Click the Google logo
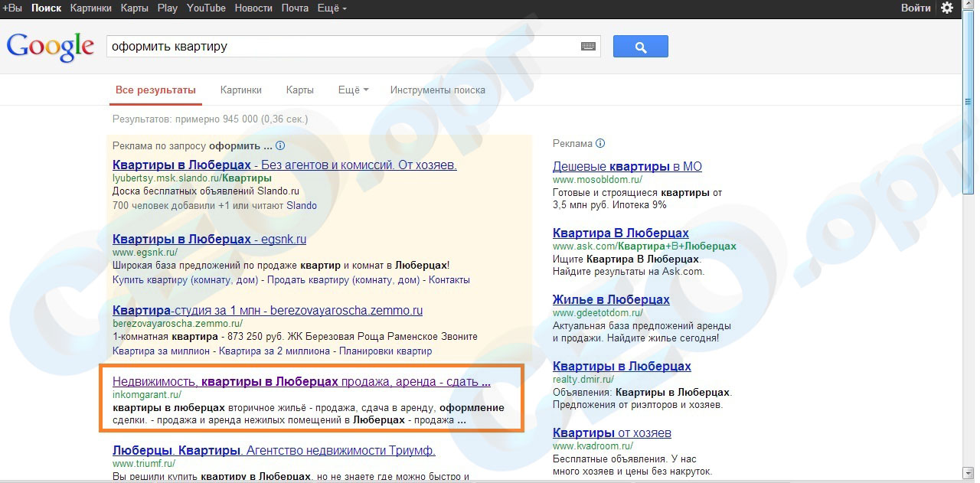The width and height of the screenshot is (980, 483). click(51, 47)
